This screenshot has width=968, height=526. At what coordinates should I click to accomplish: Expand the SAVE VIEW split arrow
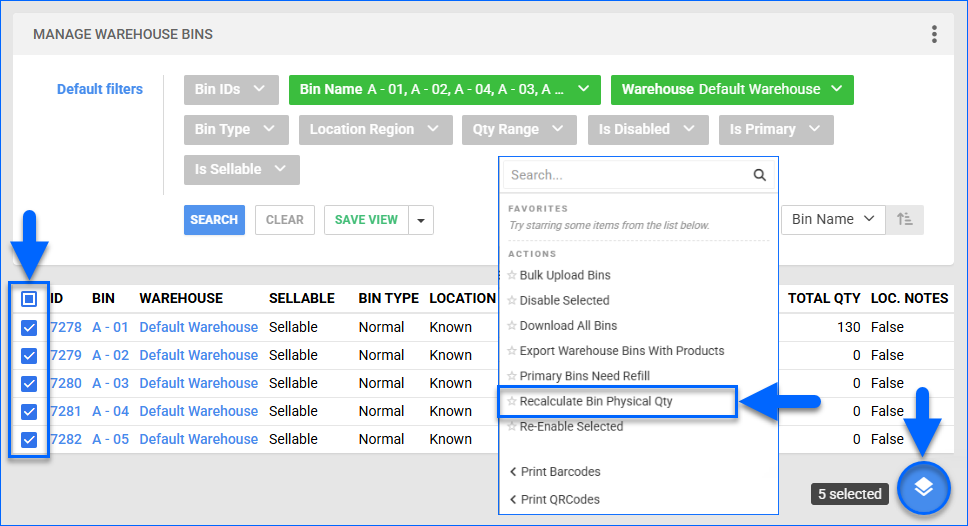pyautogui.click(x=421, y=220)
